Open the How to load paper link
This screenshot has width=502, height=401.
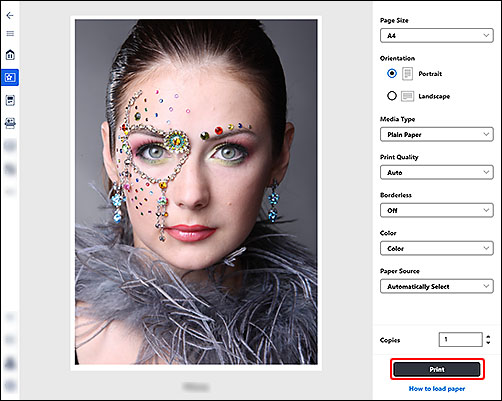(x=437, y=389)
